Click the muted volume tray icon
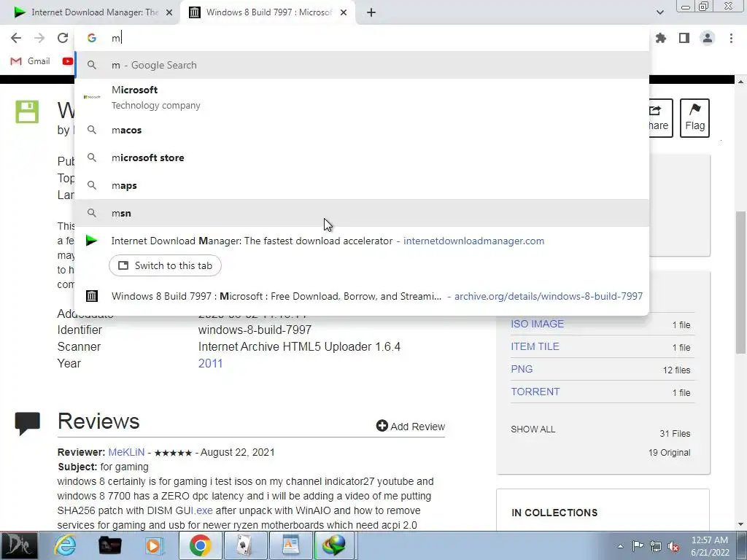This screenshot has width=747, height=560. [673, 547]
